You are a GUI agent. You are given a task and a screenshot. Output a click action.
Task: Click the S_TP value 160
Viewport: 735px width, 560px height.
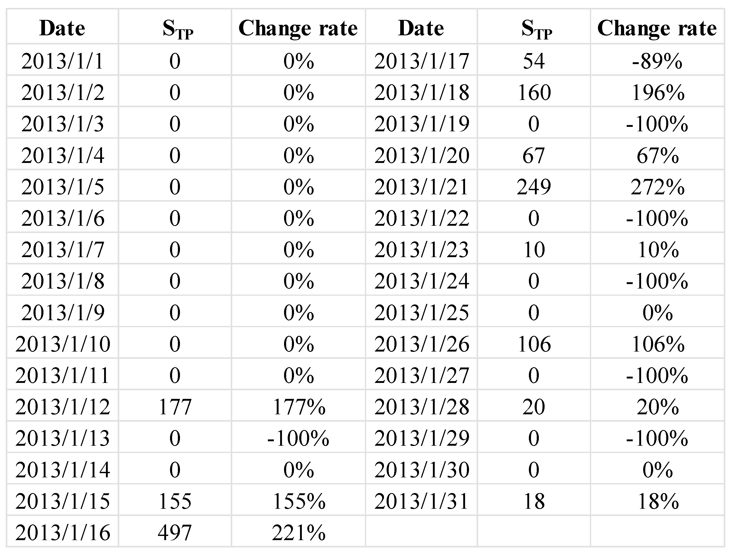534,92
